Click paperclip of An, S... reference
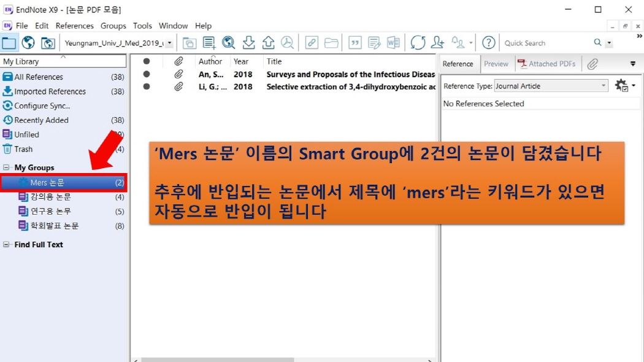Image resolution: width=644 pixels, height=362 pixels. click(x=178, y=74)
